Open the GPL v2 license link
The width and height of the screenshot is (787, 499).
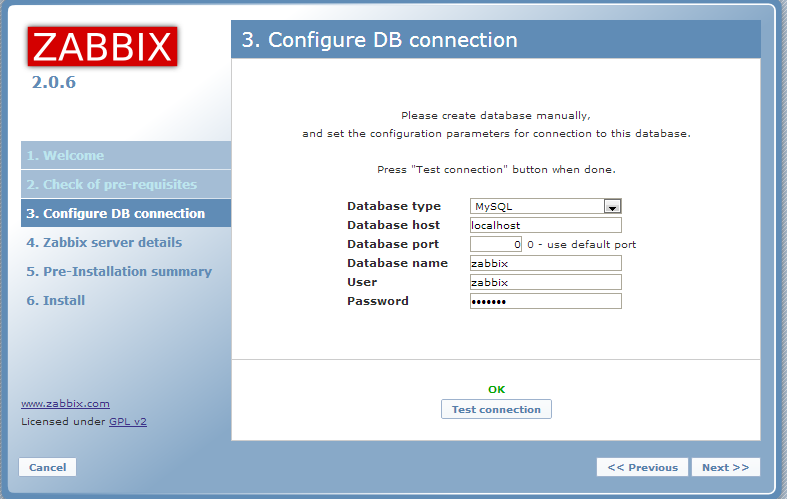tap(128, 422)
